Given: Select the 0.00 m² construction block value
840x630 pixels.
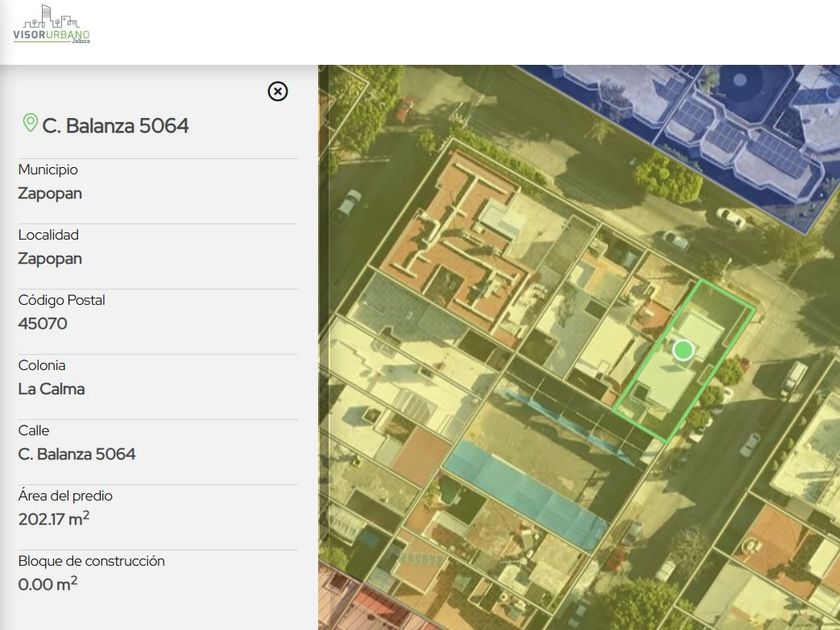Looking at the screenshot, I should (48, 583).
